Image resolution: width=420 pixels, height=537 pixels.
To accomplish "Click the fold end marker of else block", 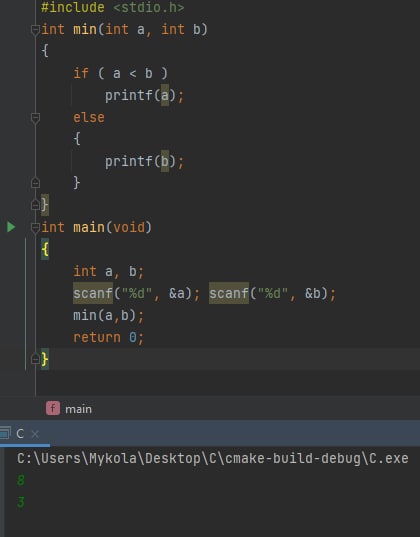I will [35, 183].
